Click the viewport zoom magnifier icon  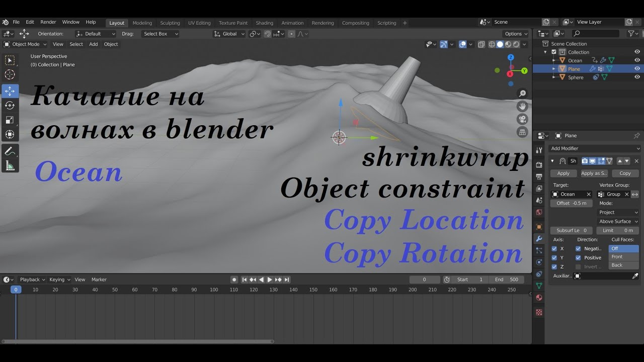pos(522,94)
